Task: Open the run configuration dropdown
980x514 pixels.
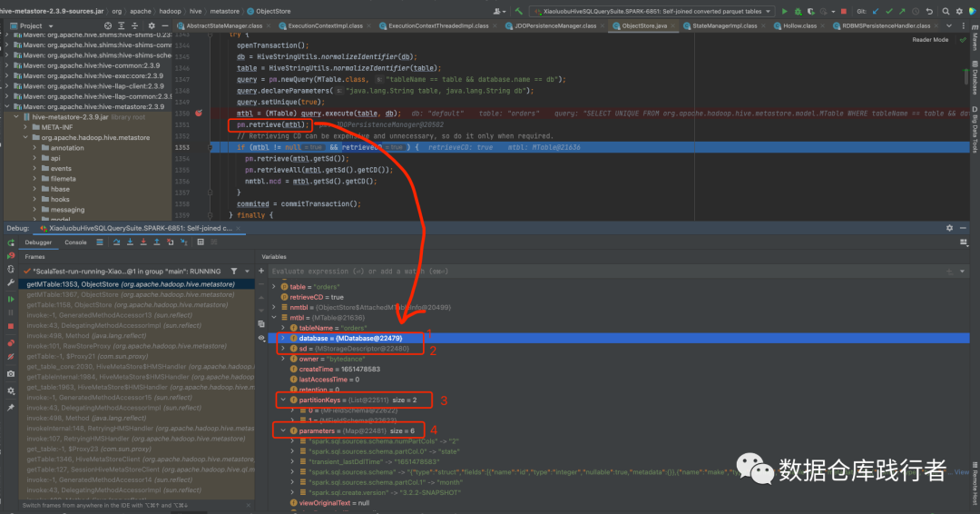Action: point(652,11)
